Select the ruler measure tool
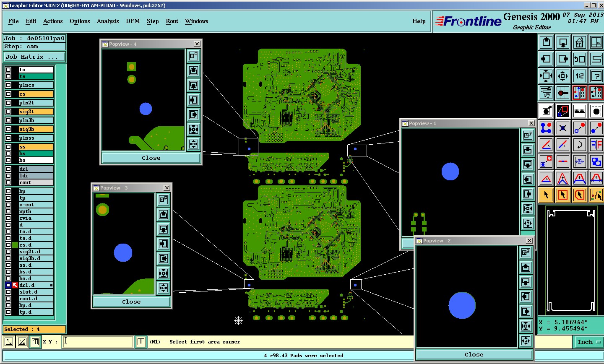 coord(580,111)
